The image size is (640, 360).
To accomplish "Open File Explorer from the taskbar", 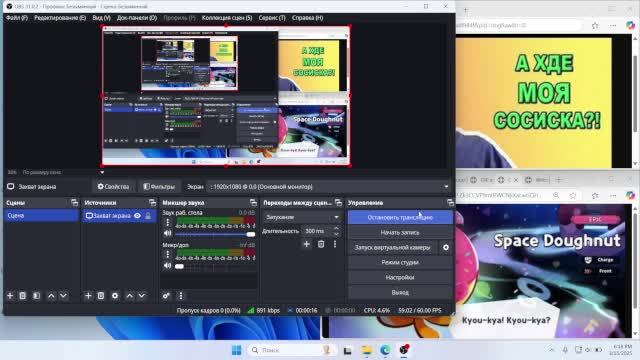I will (x=367, y=350).
